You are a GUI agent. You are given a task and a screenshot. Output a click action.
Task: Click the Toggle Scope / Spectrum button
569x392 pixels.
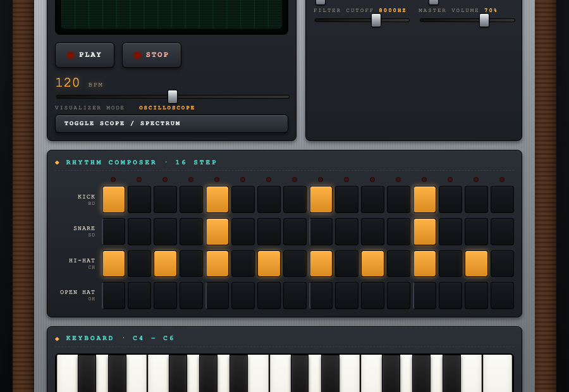[x=171, y=124]
